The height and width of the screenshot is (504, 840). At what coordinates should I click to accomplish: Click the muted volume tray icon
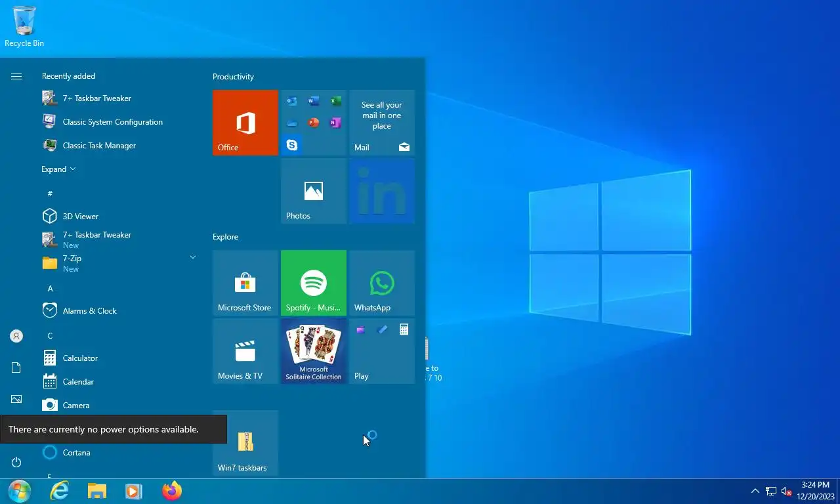click(786, 491)
